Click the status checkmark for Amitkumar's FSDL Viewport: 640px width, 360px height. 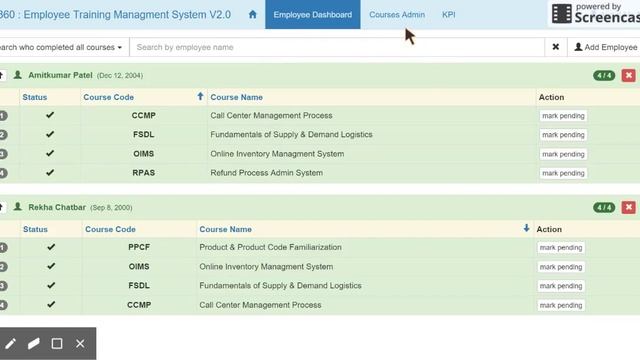(x=50, y=134)
